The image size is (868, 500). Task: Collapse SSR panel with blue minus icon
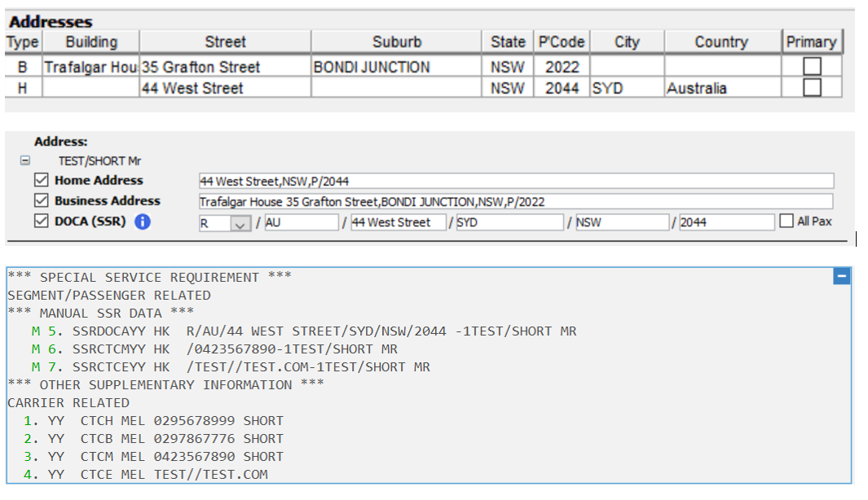(x=841, y=276)
